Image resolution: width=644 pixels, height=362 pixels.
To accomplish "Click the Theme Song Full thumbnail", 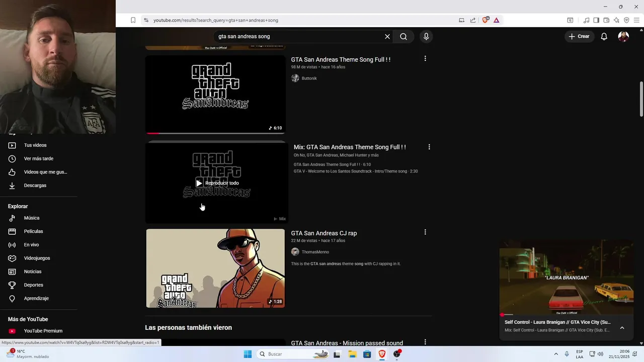I will [215, 94].
